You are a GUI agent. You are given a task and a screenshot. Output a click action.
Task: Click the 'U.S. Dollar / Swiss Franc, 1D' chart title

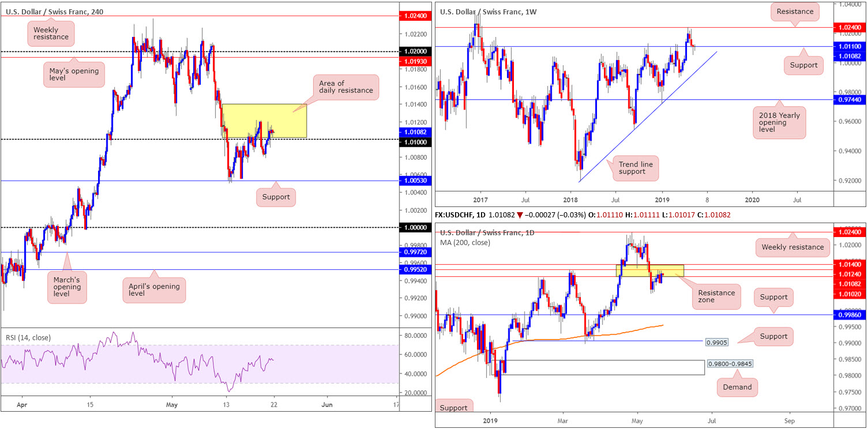487,232
